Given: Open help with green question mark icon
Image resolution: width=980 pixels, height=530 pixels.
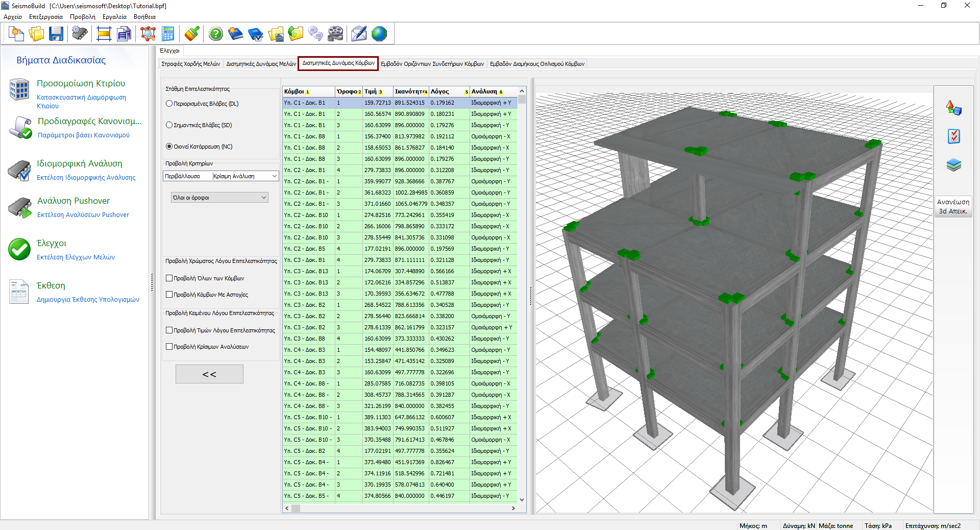Looking at the screenshot, I should (x=216, y=34).
